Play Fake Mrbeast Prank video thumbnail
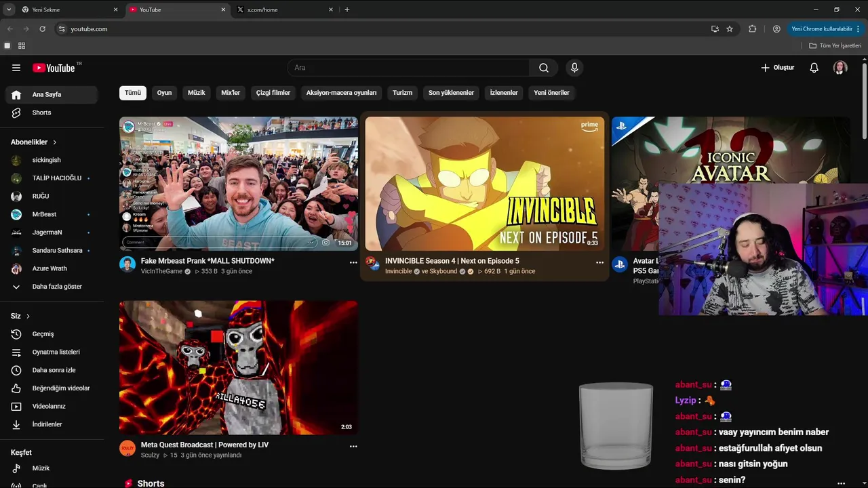The height and width of the screenshot is (488, 868). 239,184
